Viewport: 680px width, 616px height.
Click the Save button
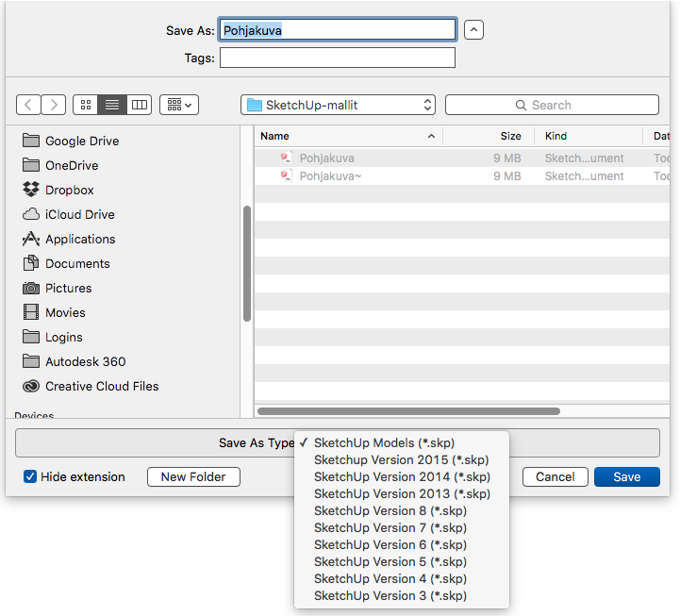[627, 476]
